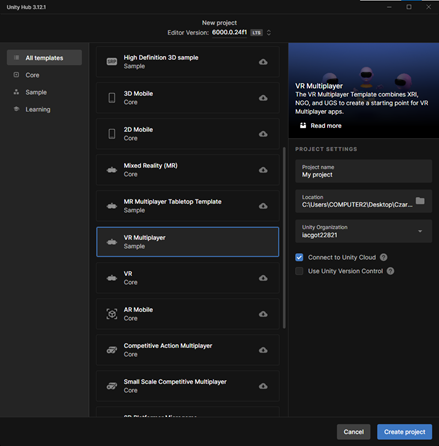
Task: Click the Sample category icon in sidebar
Action: pyautogui.click(x=16, y=92)
